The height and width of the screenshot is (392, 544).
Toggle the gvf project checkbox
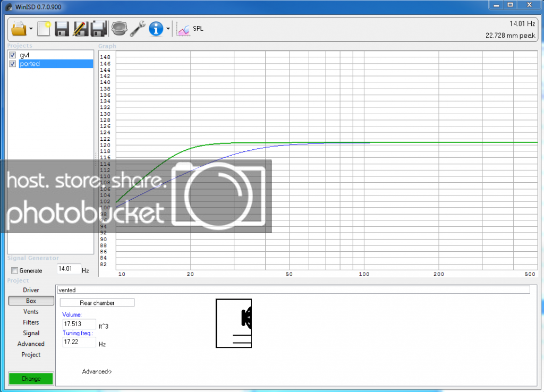(x=13, y=55)
